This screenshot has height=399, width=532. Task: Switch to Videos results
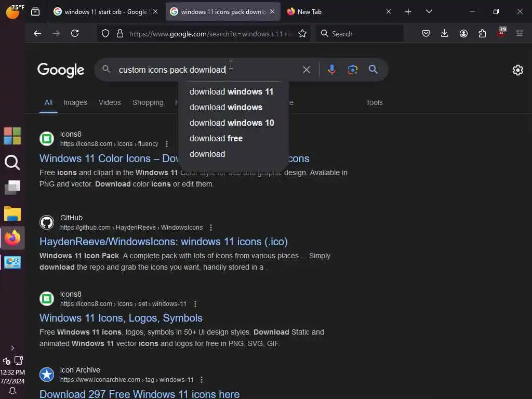[x=110, y=102]
